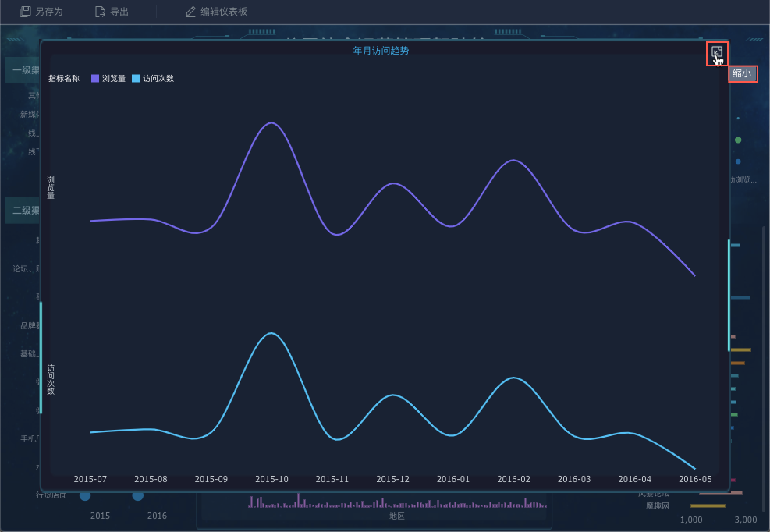770x532 pixels.
Task: Click the 另存为 save-as icon
Action: pyautogui.click(x=24, y=11)
